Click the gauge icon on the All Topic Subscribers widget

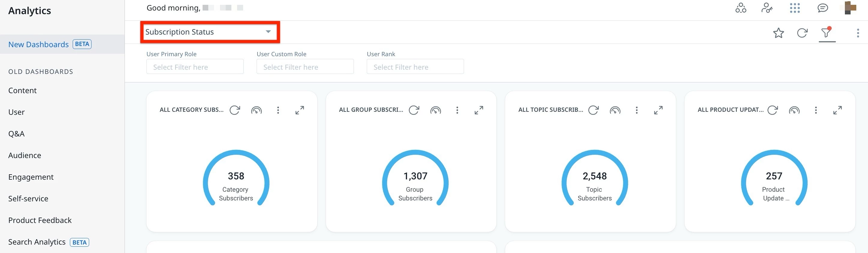tap(615, 110)
